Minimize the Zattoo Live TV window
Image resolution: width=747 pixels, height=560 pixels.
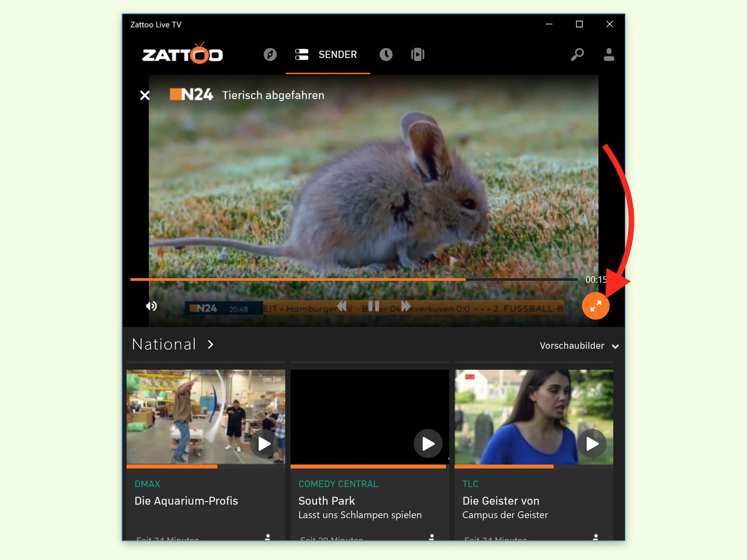[549, 24]
